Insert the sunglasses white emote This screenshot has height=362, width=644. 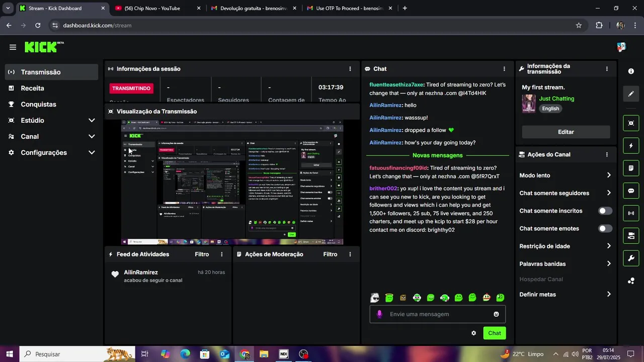pos(375,298)
